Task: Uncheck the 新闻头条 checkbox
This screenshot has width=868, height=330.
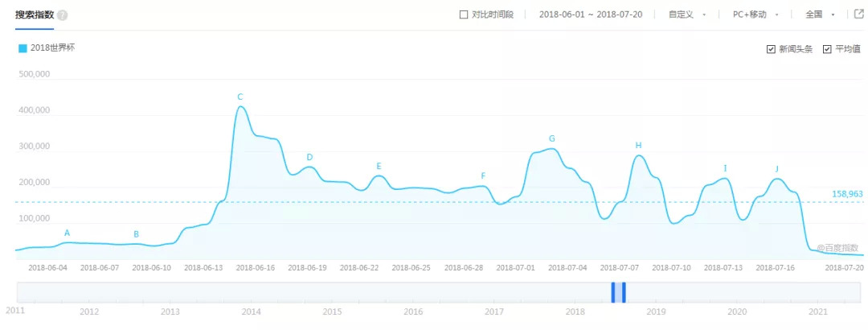Action: [772, 49]
